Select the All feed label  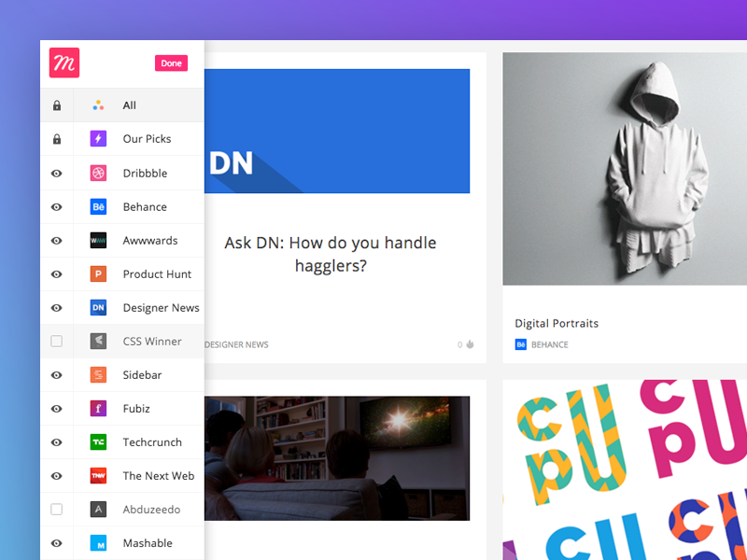tap(129, 105)
